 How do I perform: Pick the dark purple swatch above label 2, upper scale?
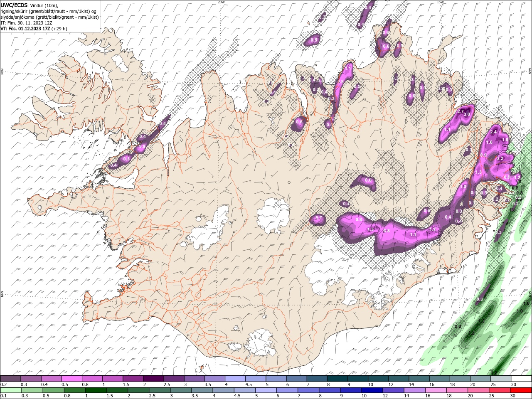click(x=153, y=379)
